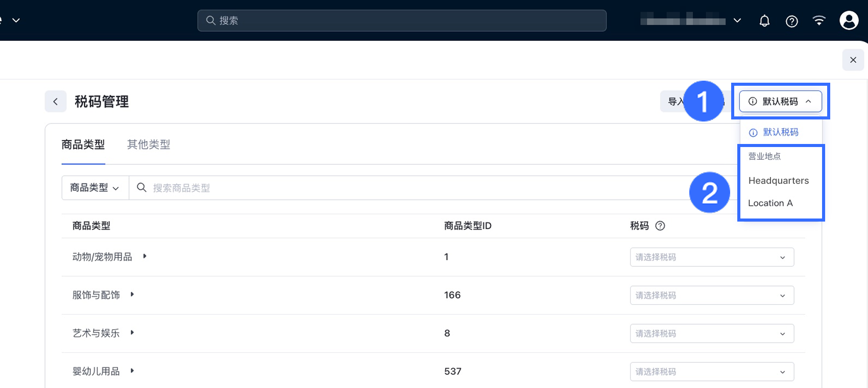Switch to the 其他类型 tab
The image size is (868, 388).
point(149,145)
